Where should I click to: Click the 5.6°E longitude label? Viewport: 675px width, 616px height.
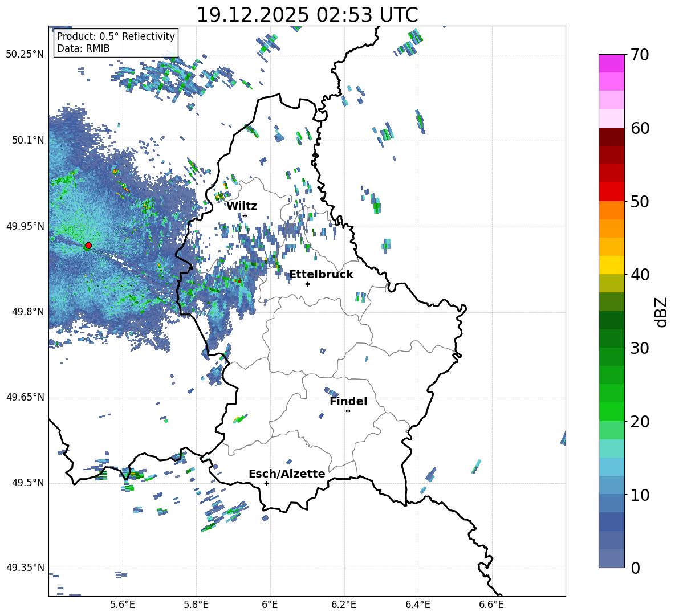123,605
